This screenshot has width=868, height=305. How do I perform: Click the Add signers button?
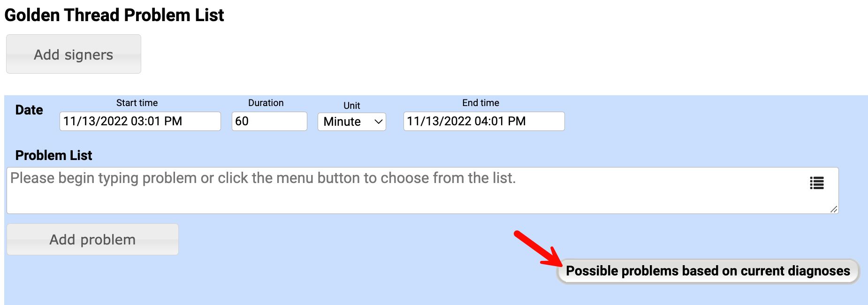74,54
